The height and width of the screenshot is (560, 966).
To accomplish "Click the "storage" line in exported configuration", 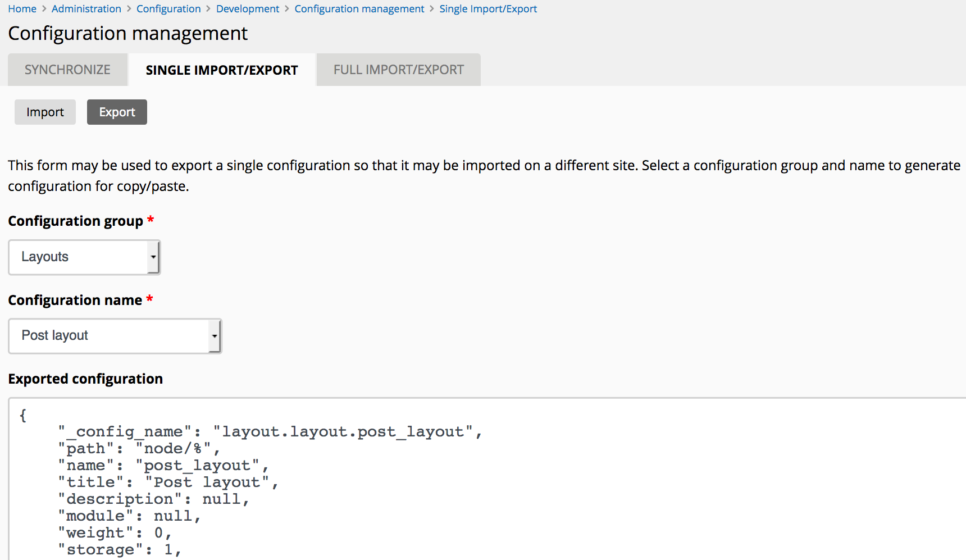I will click(119, 550).
